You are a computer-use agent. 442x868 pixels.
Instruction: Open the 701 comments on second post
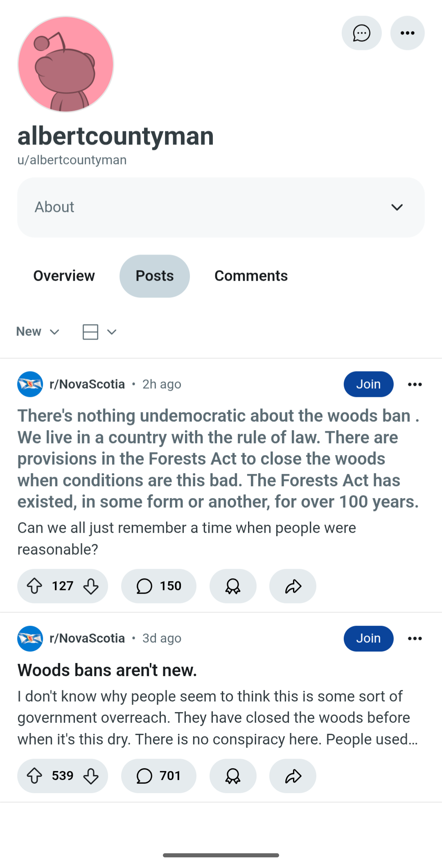tap(158, 776)
